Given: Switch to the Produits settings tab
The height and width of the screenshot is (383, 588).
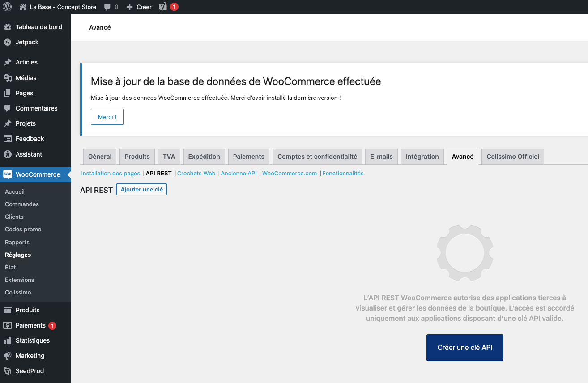Looking at the screenshot, I should pos(137,157).
